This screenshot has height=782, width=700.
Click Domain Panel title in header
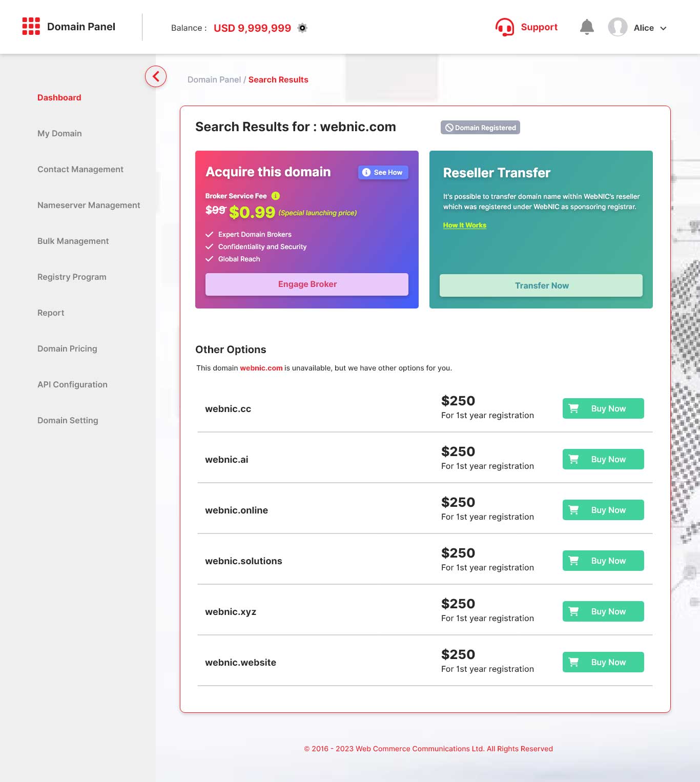[x=81, y=27]
